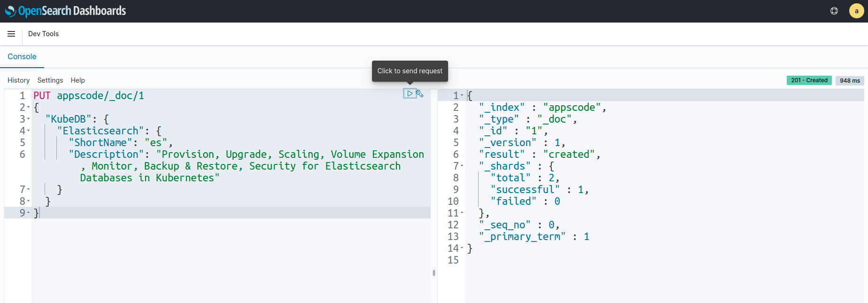Click the user avatar 'a'
This screenshot has height=303, width=868.
click(856, 11)
